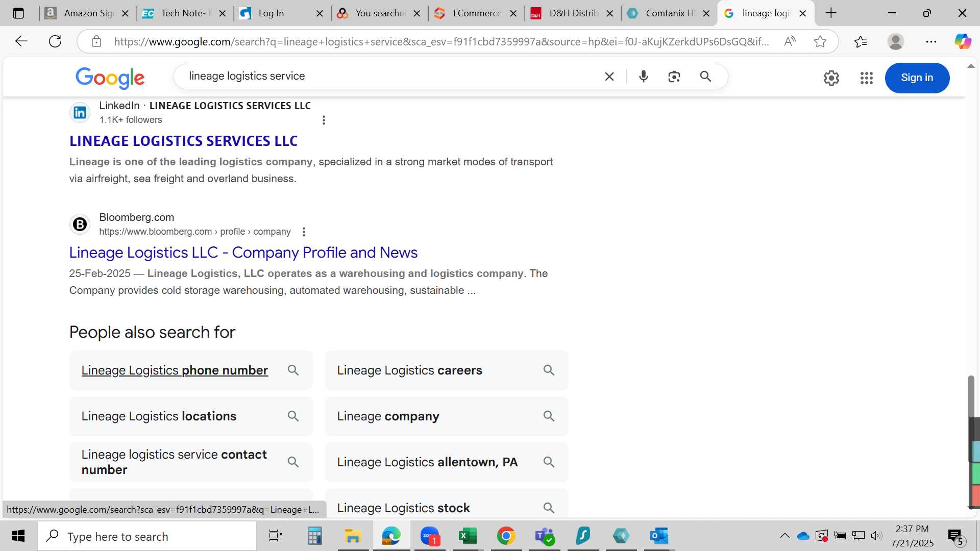This screenshot has height=551, width=980.
Task: Search Lineage Logistics phone number suggestion
Action: (x=191, y=370)
